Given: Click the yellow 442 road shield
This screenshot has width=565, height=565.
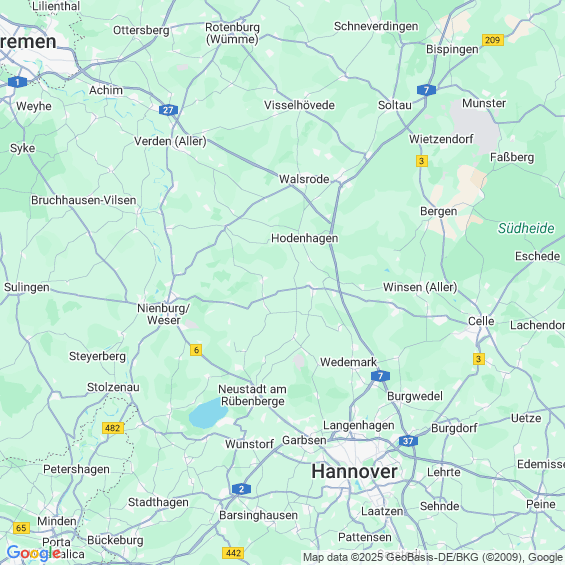Looking at the screenshot, I should tap(233, 553).
